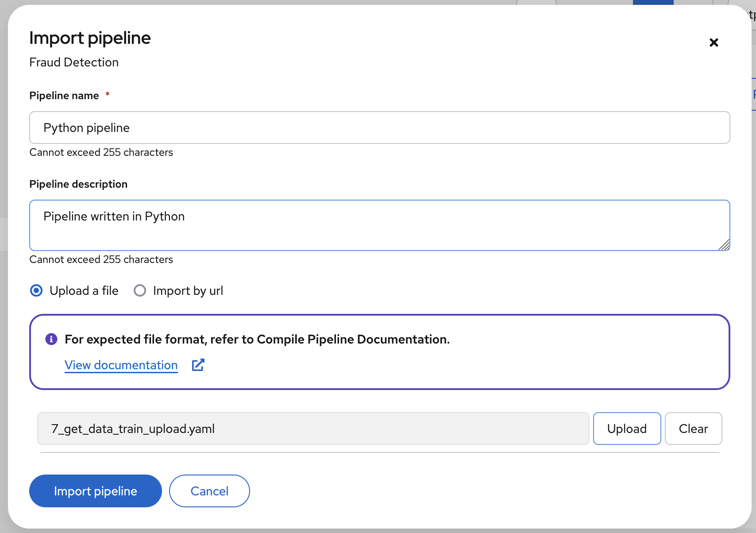This screenshot has width=756, height=533.
Task: Select the Import by url radio button
Action: [x=140, y=291]
